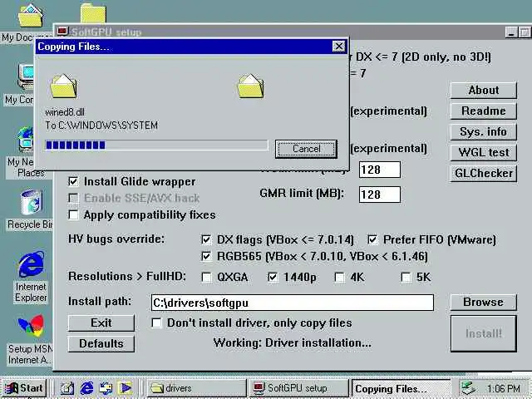Click the Install path text field
The image size is (532, 399).
[x=292, y=303]
